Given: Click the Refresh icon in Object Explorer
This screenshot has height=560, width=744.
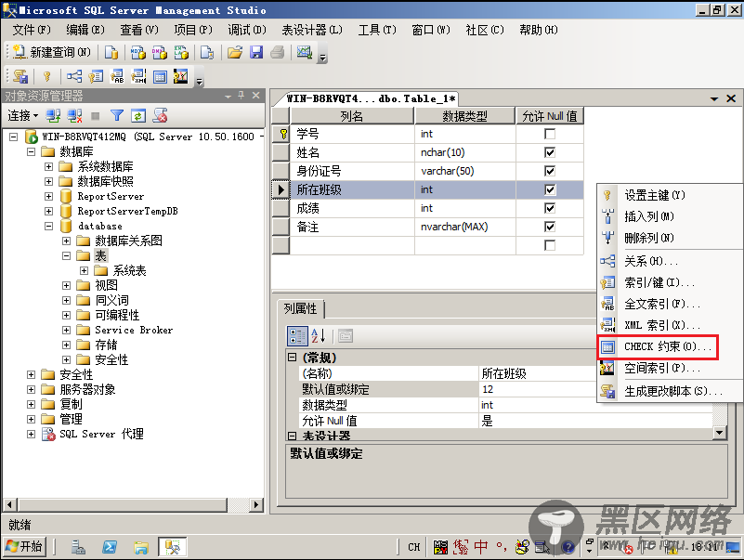Looking at the screenshot, I should click(x=138, y=115).
